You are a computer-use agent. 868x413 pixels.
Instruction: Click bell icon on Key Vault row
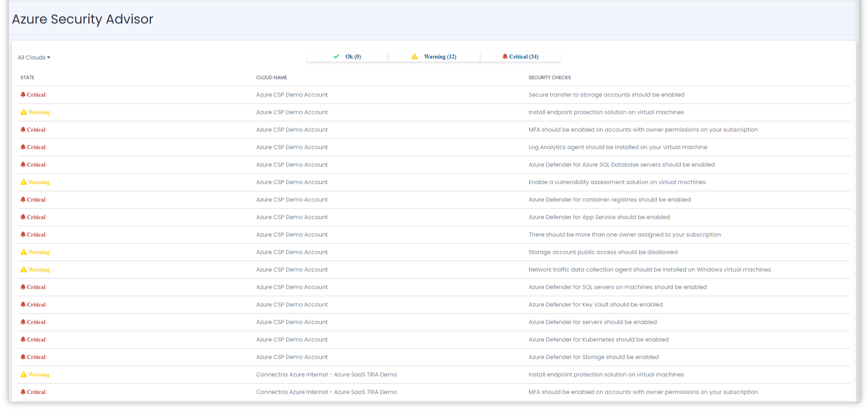(x=23, y=304)
